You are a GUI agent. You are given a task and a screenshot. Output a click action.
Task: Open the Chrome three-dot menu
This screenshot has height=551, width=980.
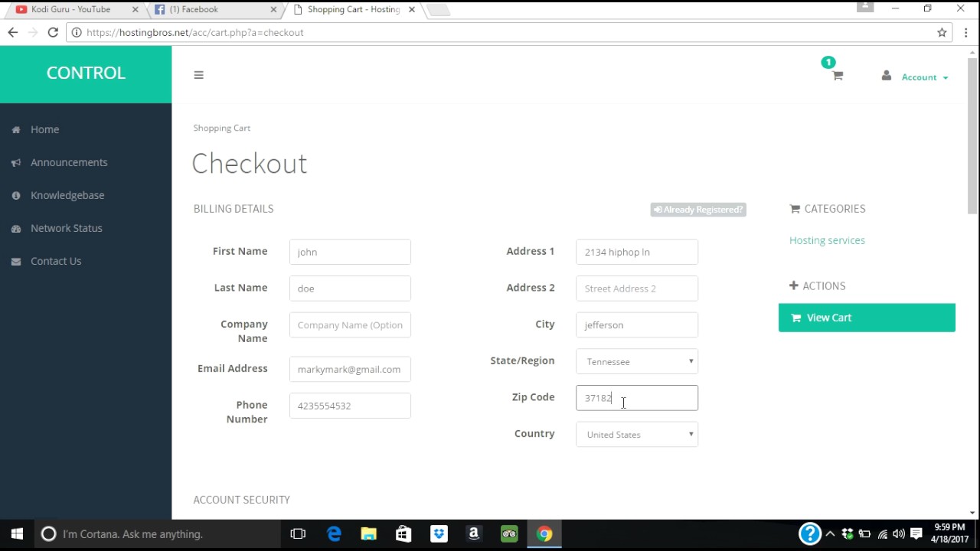click(x=966, y=32)
